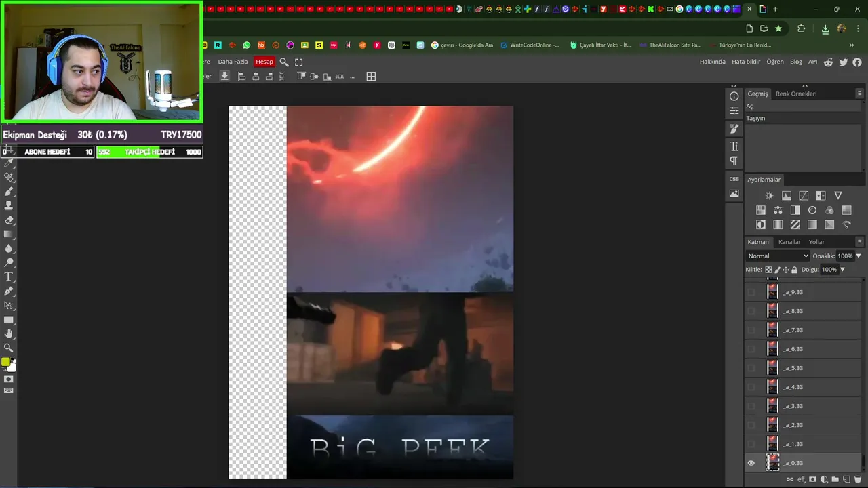
Task: Select the _a_8,33 layer thumbnail
Action: pos(772,311)
